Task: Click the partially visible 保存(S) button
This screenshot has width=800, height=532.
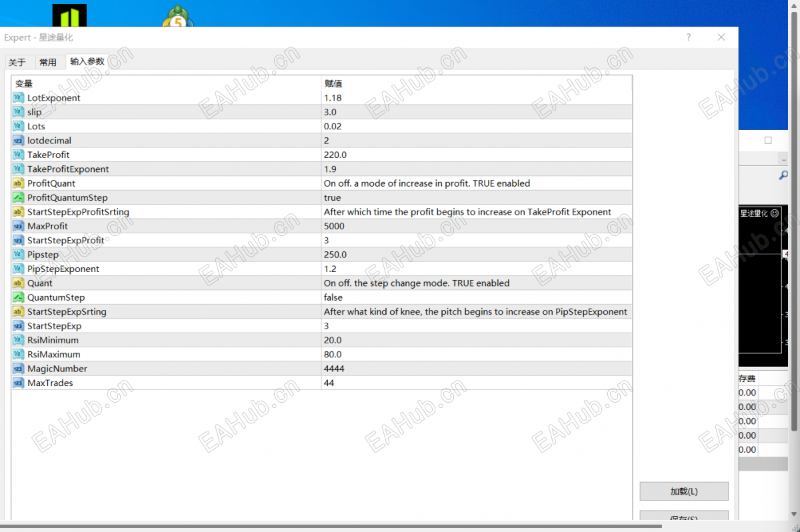Action: coord(684,516)
